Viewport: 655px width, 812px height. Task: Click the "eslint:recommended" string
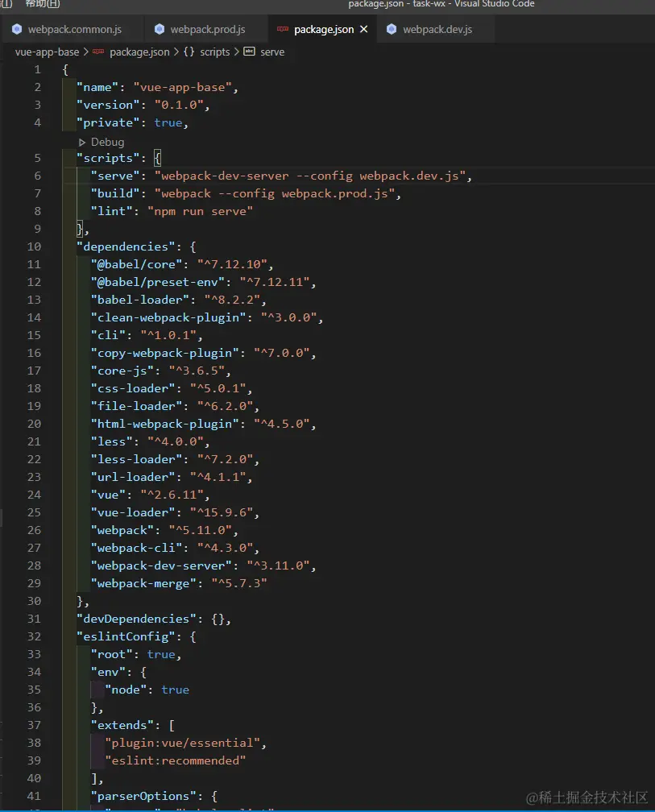point(175,760)
